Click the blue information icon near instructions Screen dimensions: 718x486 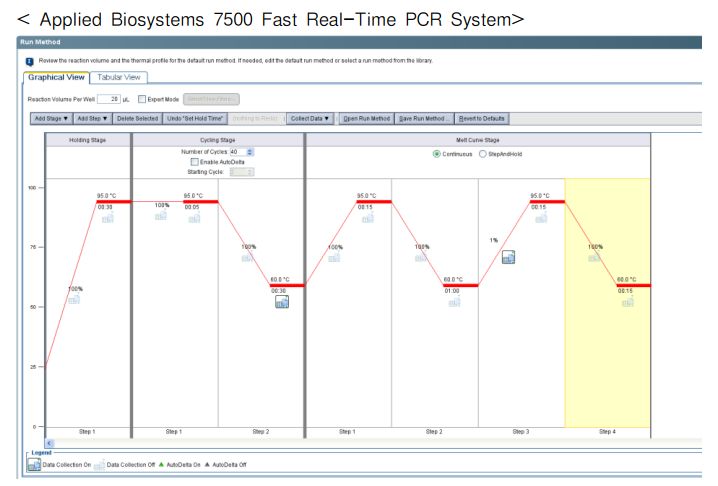pos(29,62)
